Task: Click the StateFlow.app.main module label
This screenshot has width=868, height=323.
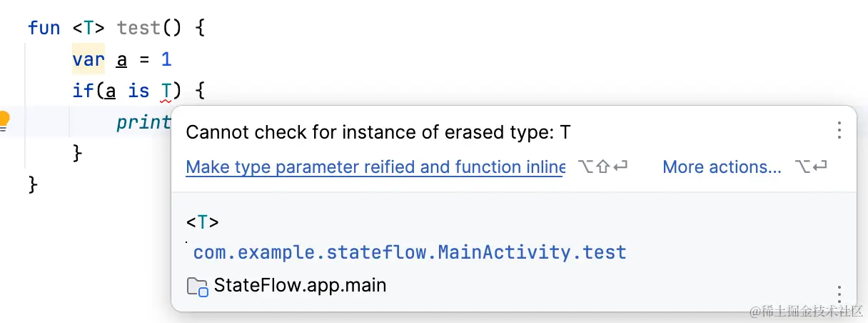Action: [300, 286]
